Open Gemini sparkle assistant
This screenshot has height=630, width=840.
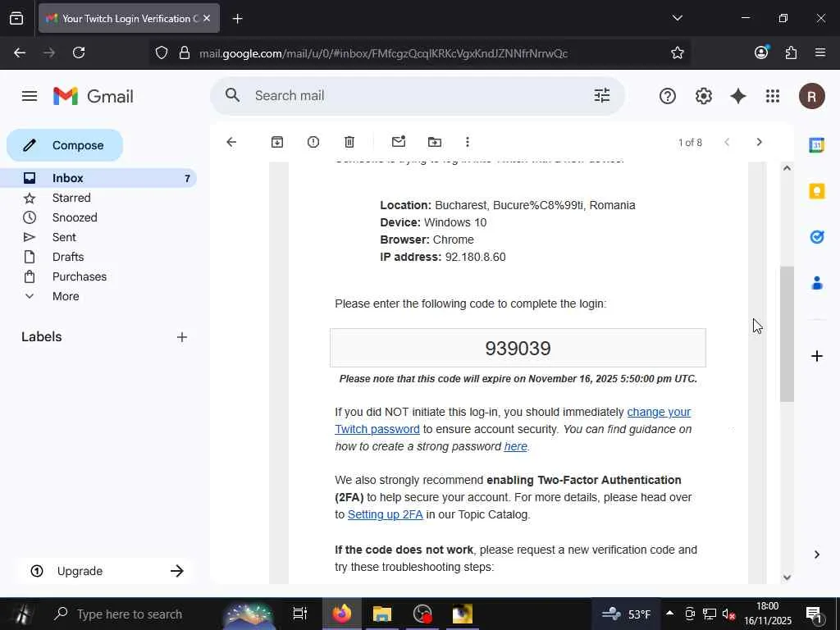click(738, 97)
